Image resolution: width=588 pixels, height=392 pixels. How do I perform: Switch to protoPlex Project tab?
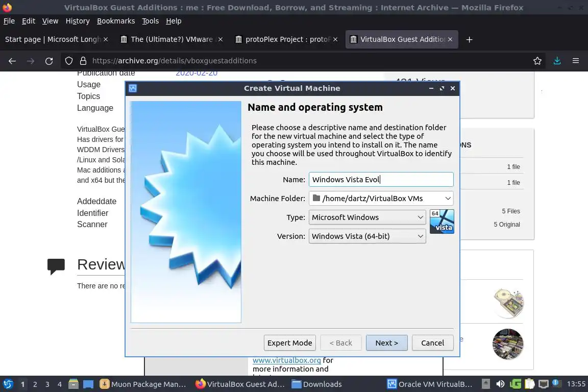point(287,39)
